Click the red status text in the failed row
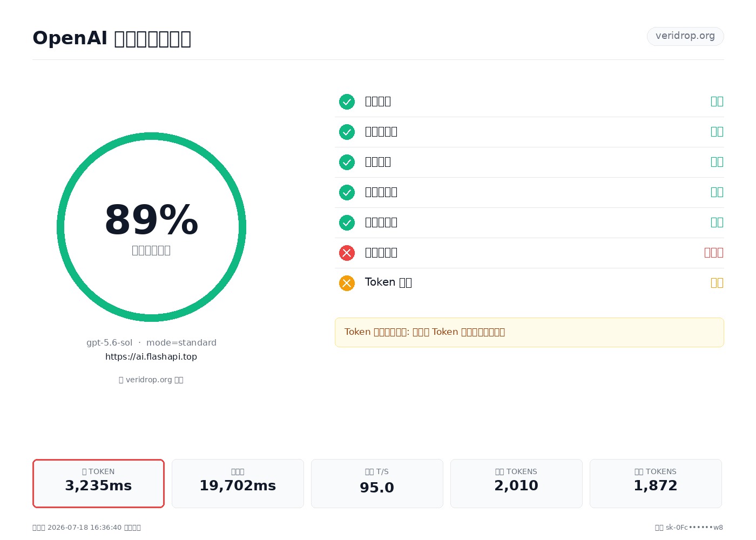 pos(713,253)
